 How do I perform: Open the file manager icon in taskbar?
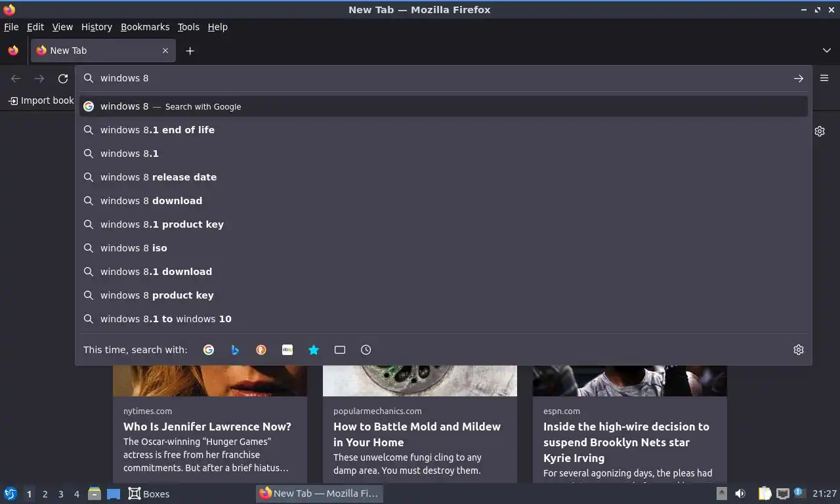click(x=94, y=493)
